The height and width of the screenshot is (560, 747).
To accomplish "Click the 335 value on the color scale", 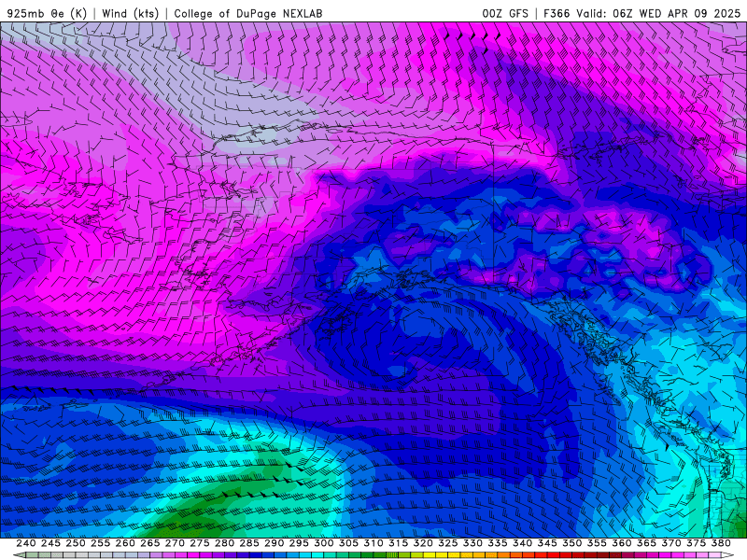I will (x=498, y=543).
